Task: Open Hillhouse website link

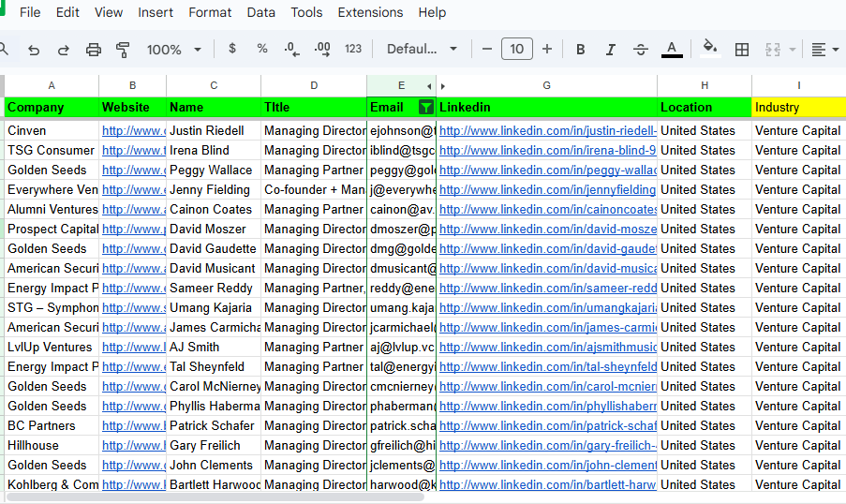Action: pos(134,446)
